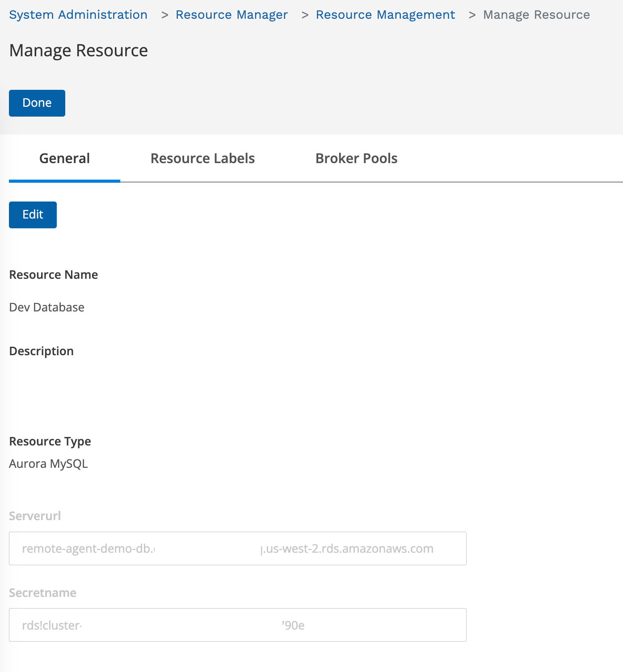Click the Dev Database resource name value
This screenshot has width=623, height=672.
click(46, 307)
